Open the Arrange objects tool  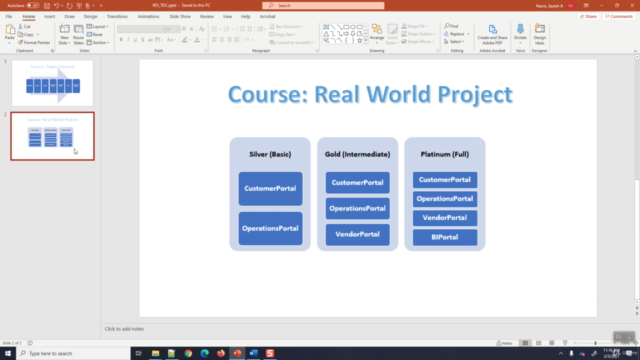tap(377, 33)
